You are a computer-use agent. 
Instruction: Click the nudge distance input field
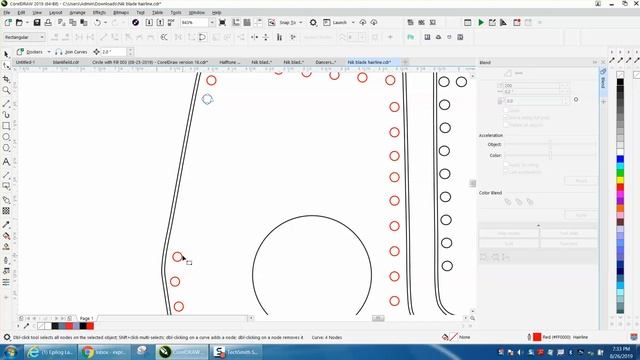(x=114, y=52)
